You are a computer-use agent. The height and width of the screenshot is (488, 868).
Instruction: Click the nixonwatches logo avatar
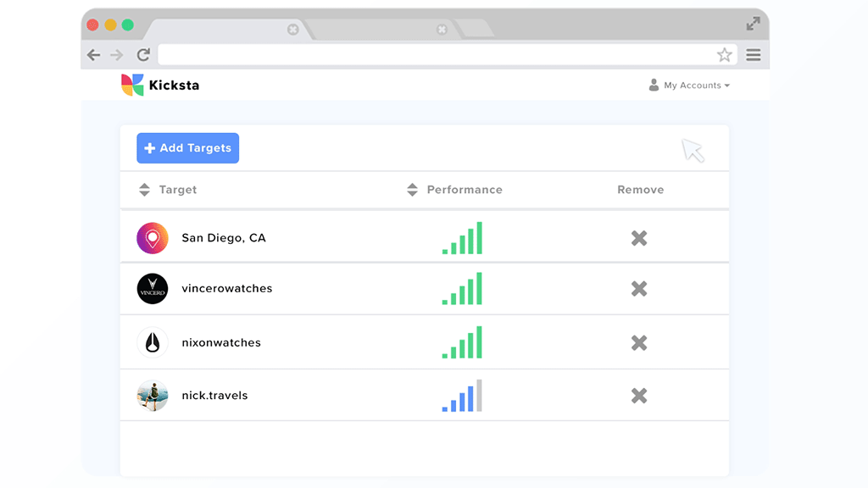[153, 343]
